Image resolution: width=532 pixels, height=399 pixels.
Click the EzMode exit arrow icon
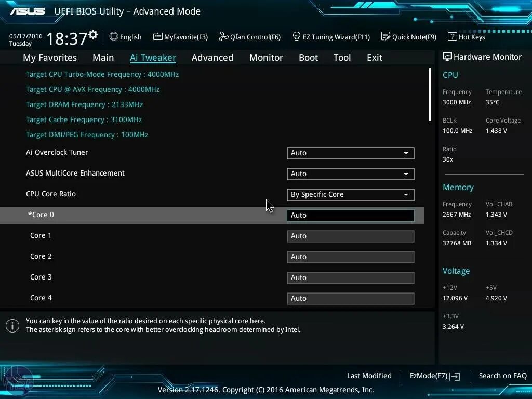[x=455, y=376]
